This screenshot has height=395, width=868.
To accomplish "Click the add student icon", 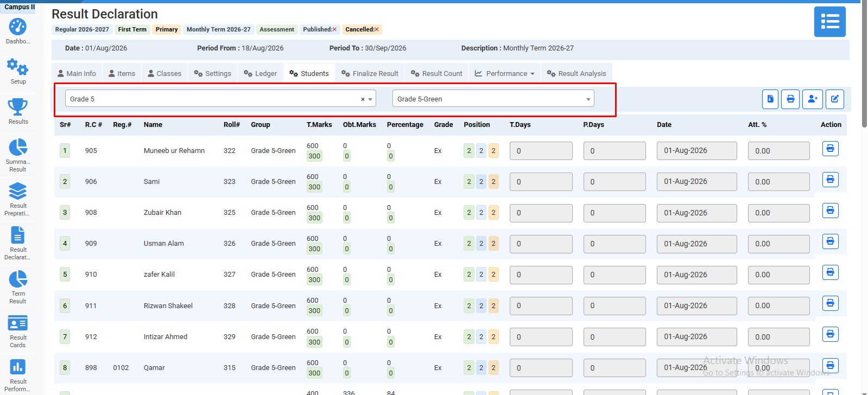I will point(813,99).
